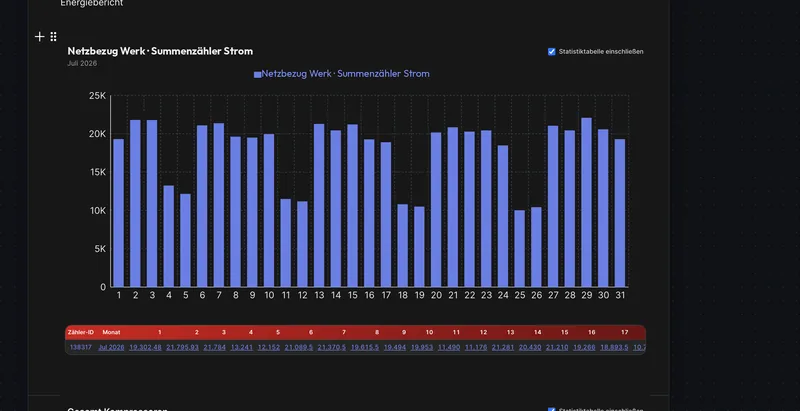This screenshot has width=800, height=411.
Task: Click the 21.089,5 table value
Action: [298, 347]
